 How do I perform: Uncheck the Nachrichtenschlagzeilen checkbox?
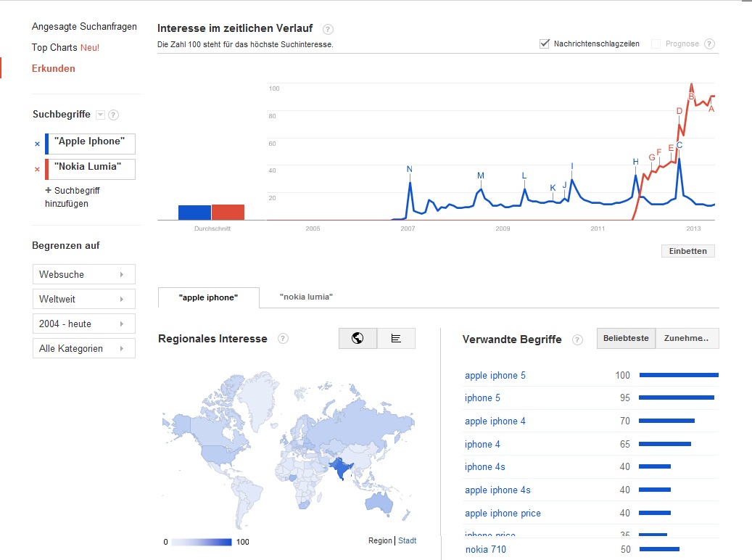pyautogui.click(x=545, y=44)
